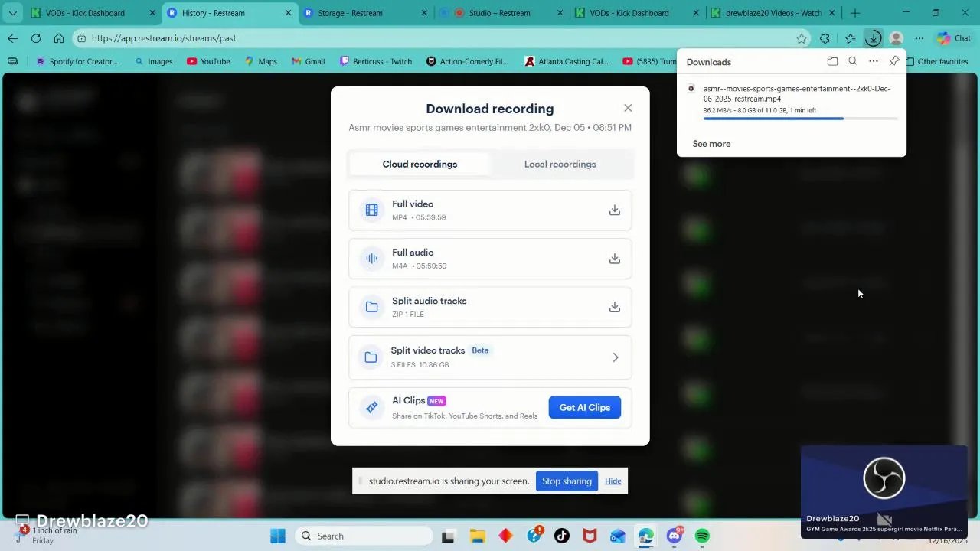The width and height of the screenshot is (980, 551).
Task: Click the Full video film icon
Action: tap(371, 210)
